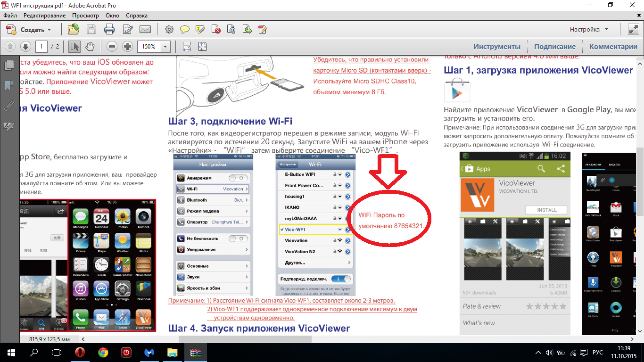Activate the text selection cursor tool
This screenshot has width=644, height=362.
coord(74,47)
